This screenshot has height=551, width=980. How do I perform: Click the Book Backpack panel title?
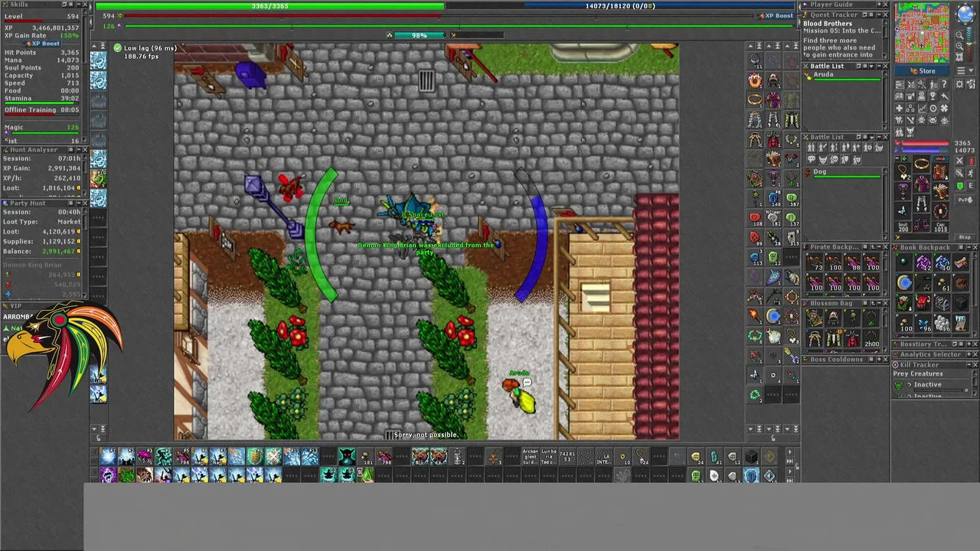tap(926, 247)
